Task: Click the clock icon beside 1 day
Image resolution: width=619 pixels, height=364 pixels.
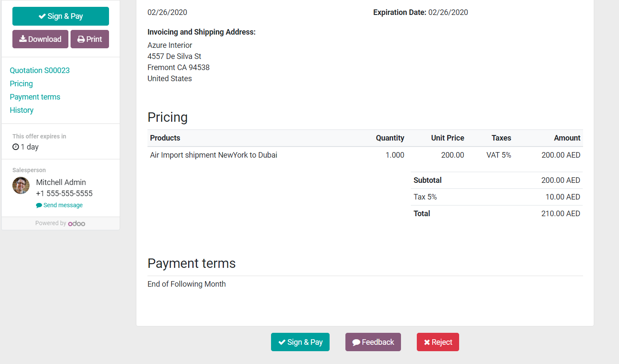Action: coord(16,147)
